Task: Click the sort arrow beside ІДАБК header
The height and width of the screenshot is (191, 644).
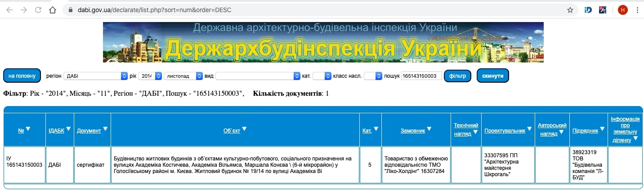Action: [69, 129]
